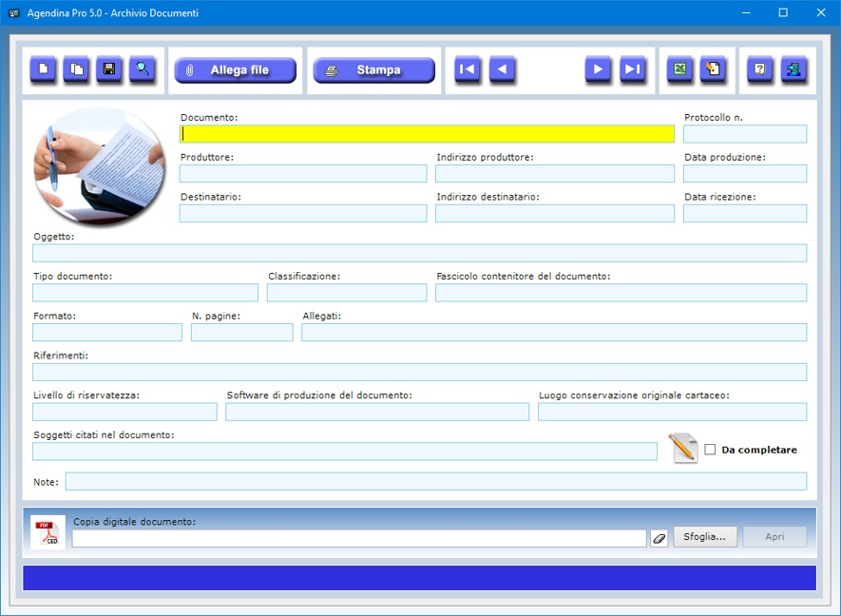
Task: Click the Oggetto field
Action: (x=419, y=253)
